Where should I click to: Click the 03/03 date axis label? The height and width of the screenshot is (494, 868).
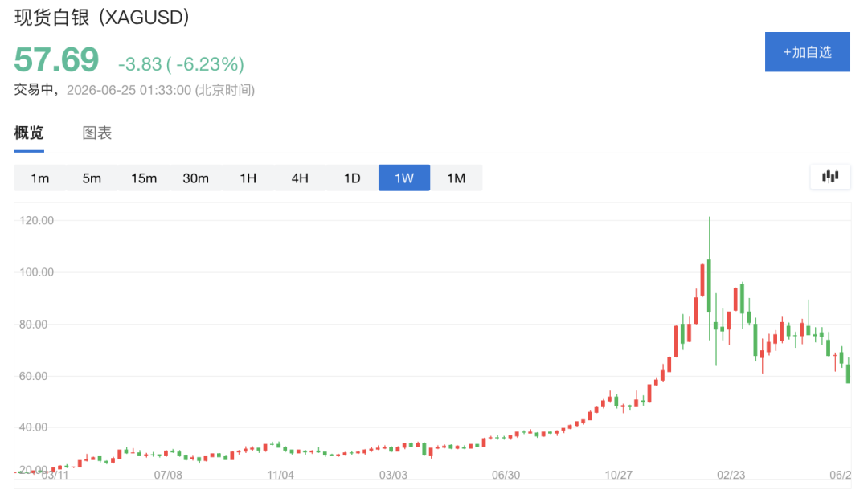[x=393, y=475]
